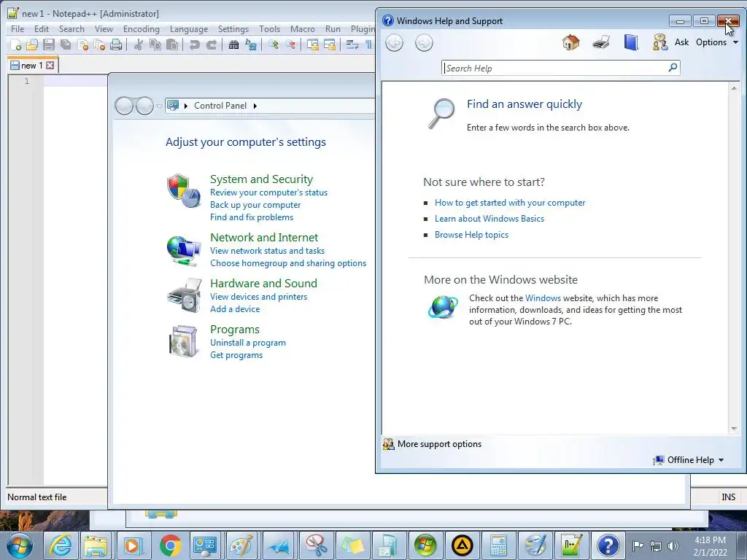747x560 pixels.
Task: Open the Language menu in Notepad++
Action: 189,29
